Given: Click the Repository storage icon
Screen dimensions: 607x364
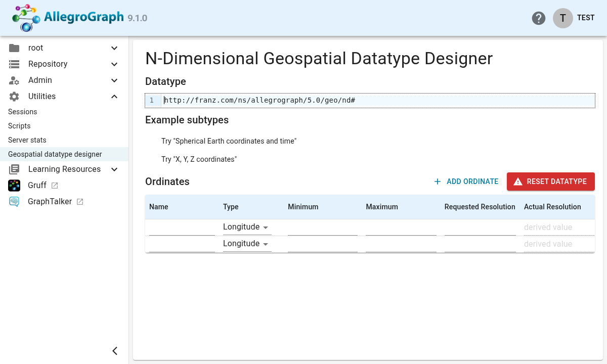Looking at the screenshot, I should point(14,64).
